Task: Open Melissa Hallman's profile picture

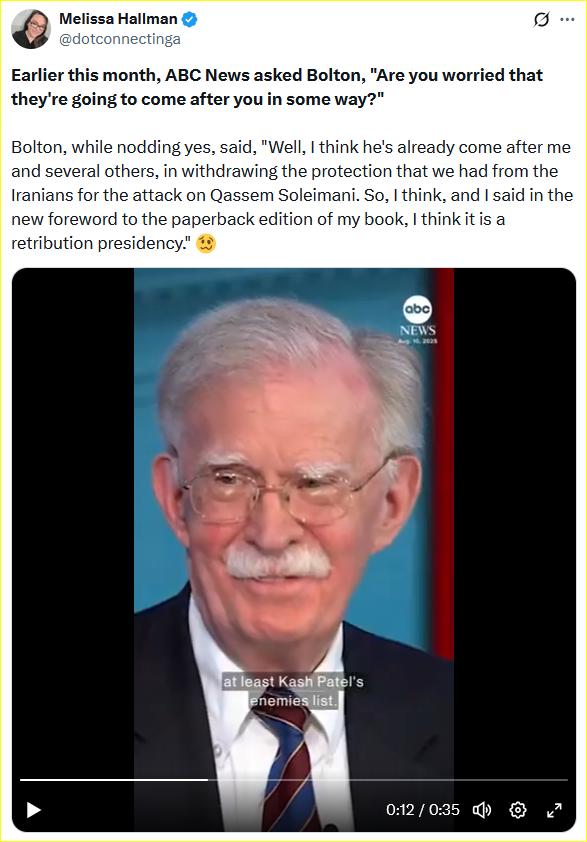Action: click(31, 28)
